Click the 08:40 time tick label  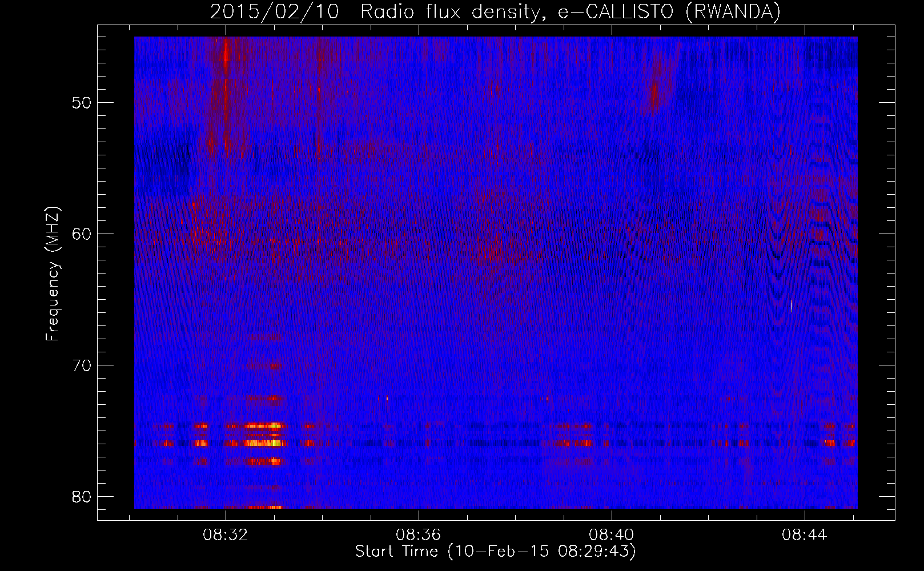tap(612, 535)
